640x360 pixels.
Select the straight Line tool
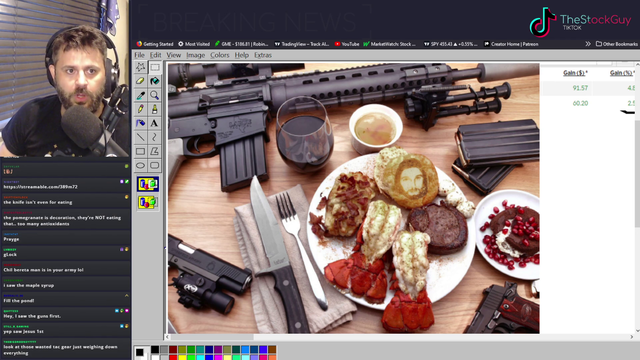140,137
